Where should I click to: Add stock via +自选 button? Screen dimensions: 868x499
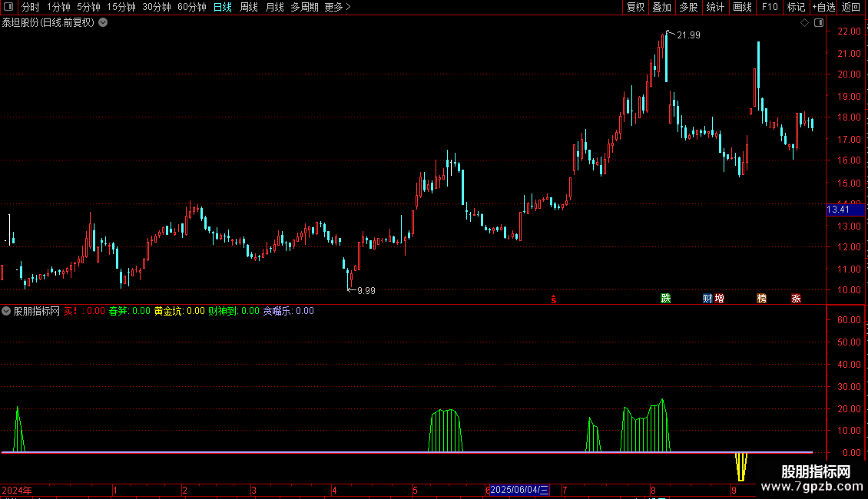point(823,7)
